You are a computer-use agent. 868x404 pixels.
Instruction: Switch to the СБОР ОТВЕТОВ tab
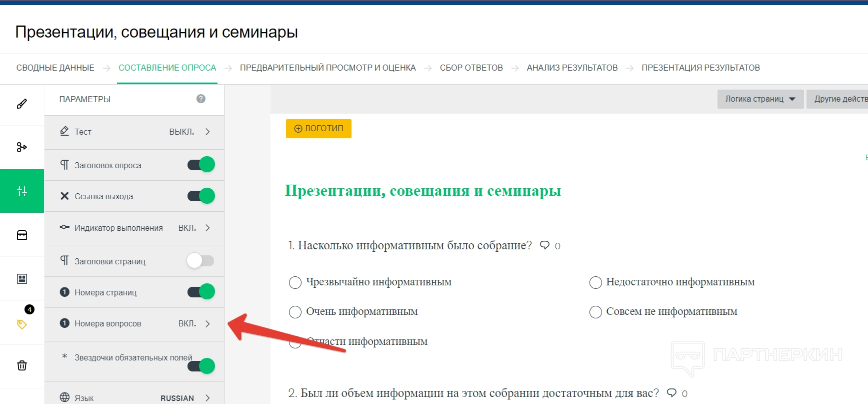coord(471,68)
